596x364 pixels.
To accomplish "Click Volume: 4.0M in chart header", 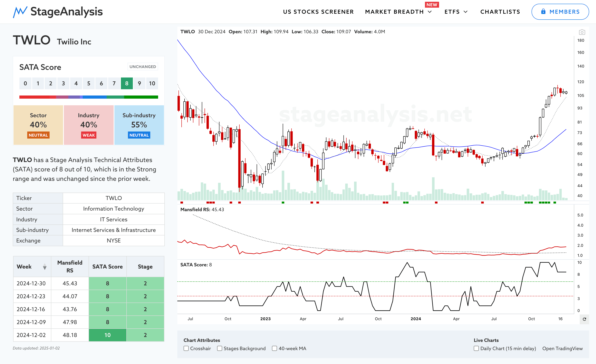I will tap(369, 32).
